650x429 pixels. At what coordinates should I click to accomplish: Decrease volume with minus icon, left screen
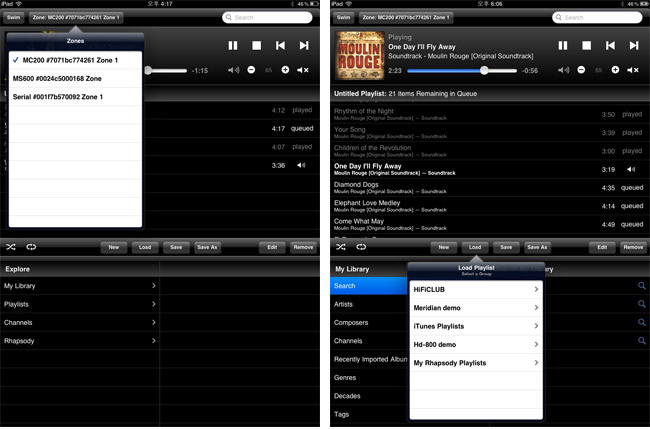tap(251, 70)
